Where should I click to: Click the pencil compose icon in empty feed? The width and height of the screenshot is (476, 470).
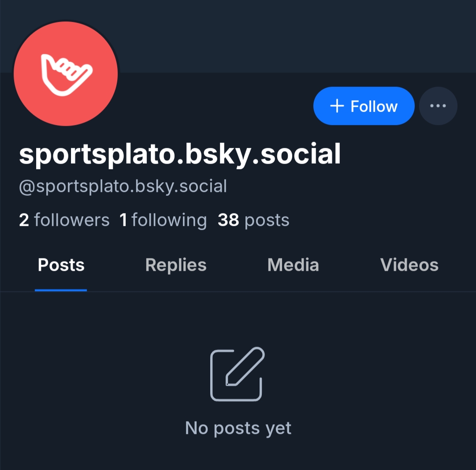point(238,374)
